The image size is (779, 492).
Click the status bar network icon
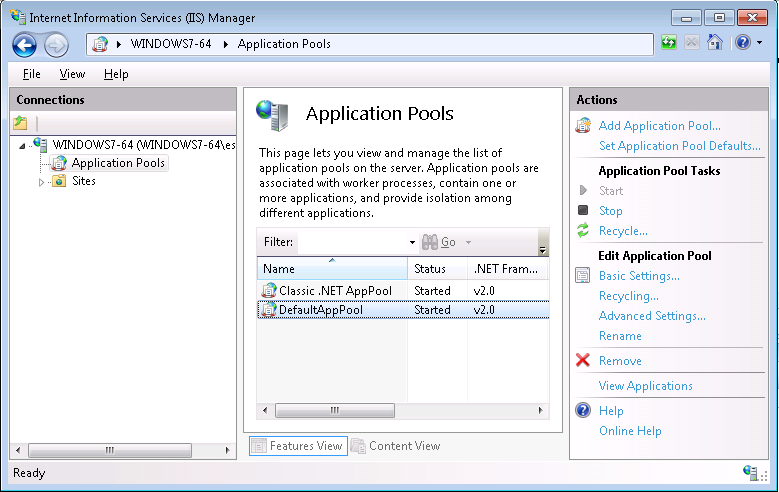pos(750,472)
